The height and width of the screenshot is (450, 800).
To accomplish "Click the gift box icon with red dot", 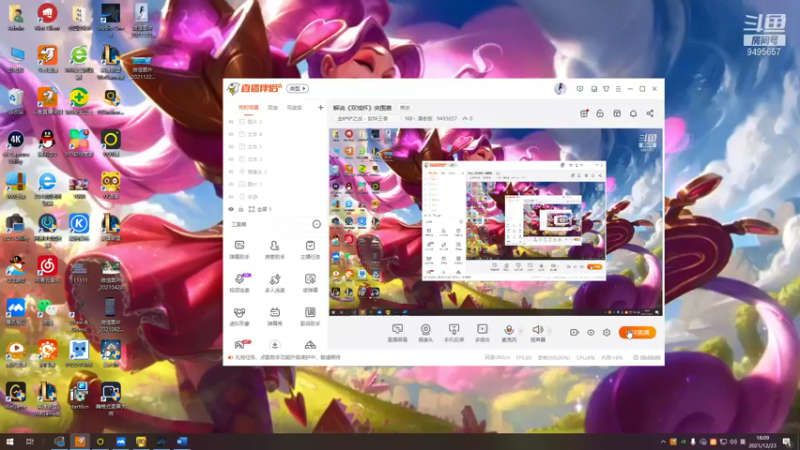I will click(584, 113).
